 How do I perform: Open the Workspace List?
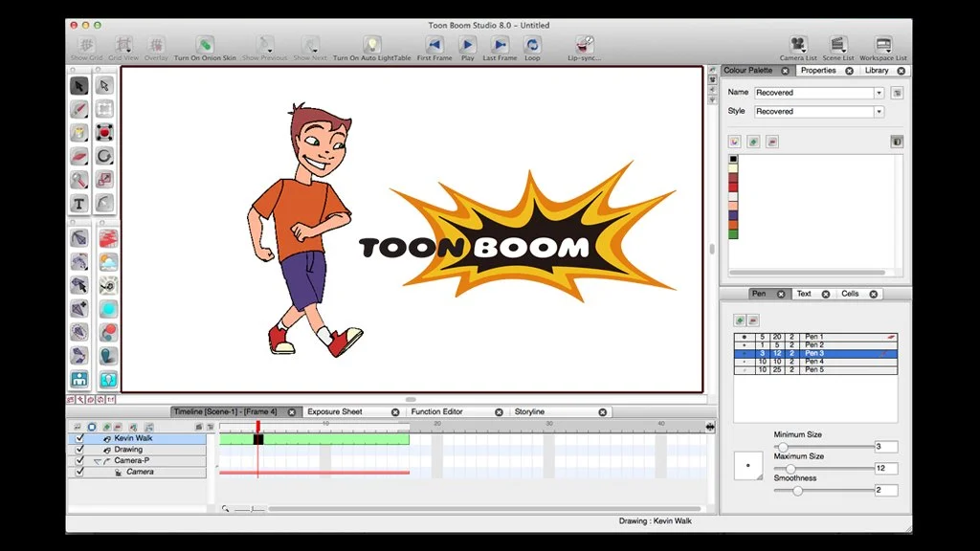point(883,49)
